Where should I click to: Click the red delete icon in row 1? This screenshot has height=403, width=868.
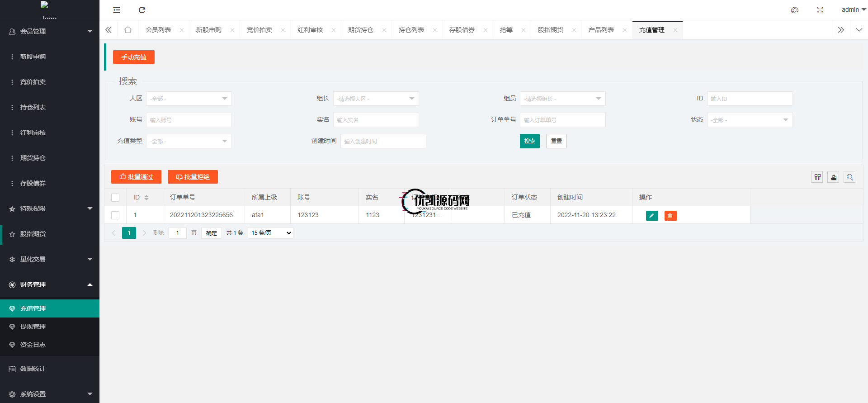point(670,216)
